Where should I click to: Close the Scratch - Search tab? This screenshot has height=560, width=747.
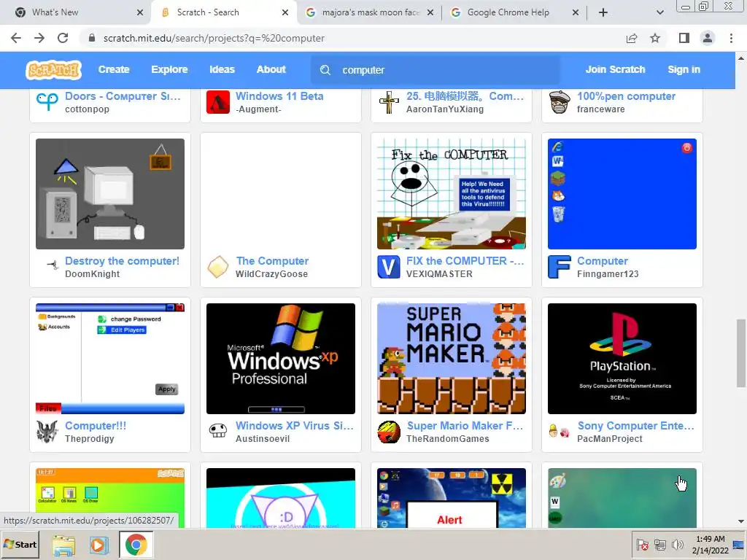[285, 12]
